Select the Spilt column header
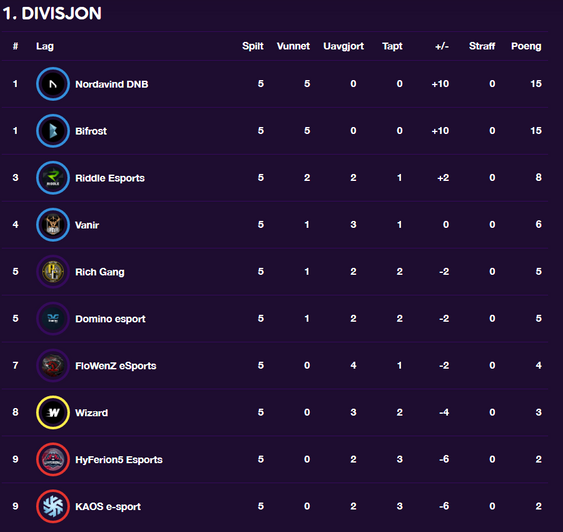Viewport: 563px width, 532px height. tap(252, 46)
